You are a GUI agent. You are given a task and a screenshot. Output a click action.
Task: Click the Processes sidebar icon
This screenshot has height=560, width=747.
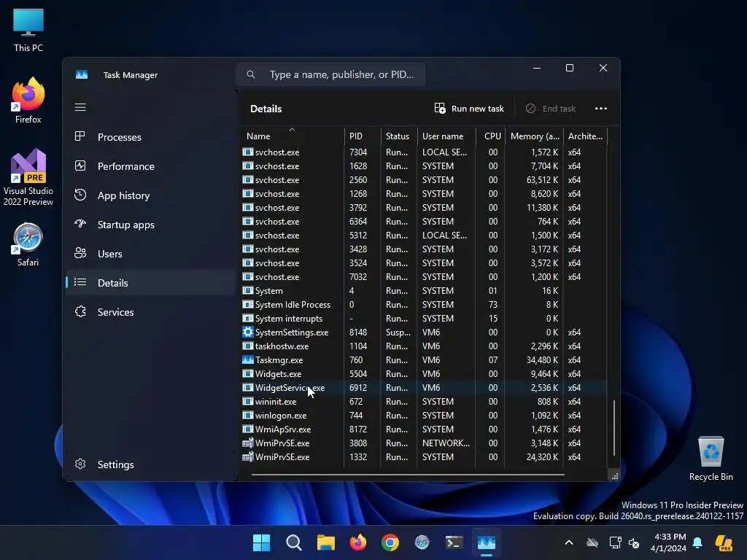[80, 136]
